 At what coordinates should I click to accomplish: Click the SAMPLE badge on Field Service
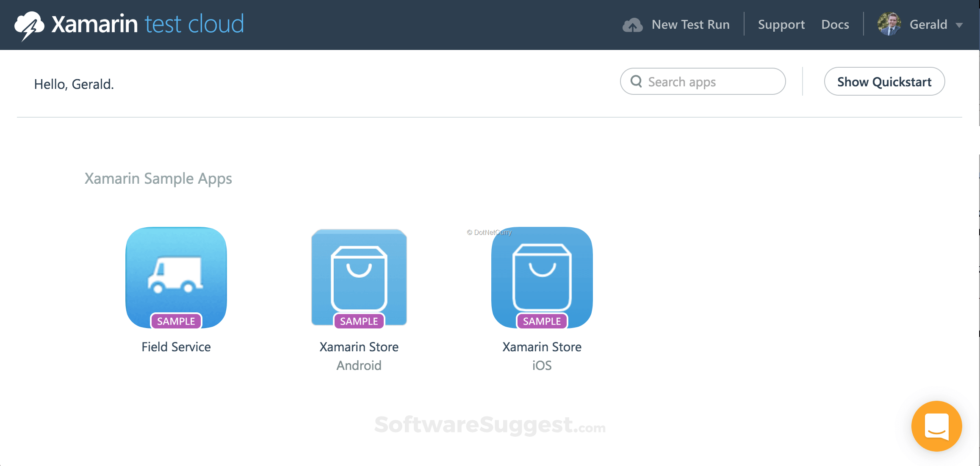pyautogui.click(x=176, y=321)
